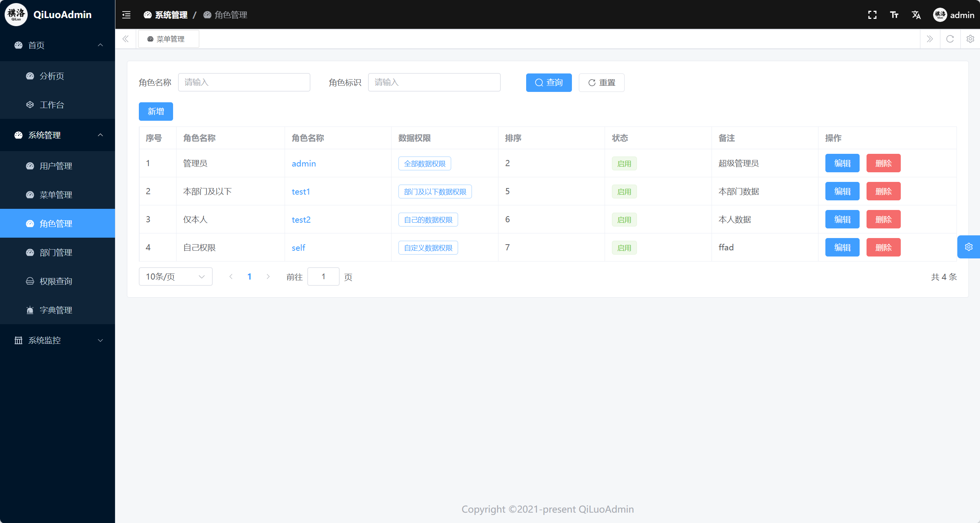Switch language using the translate icon
The image size is (980, 523).
point(916,15)
